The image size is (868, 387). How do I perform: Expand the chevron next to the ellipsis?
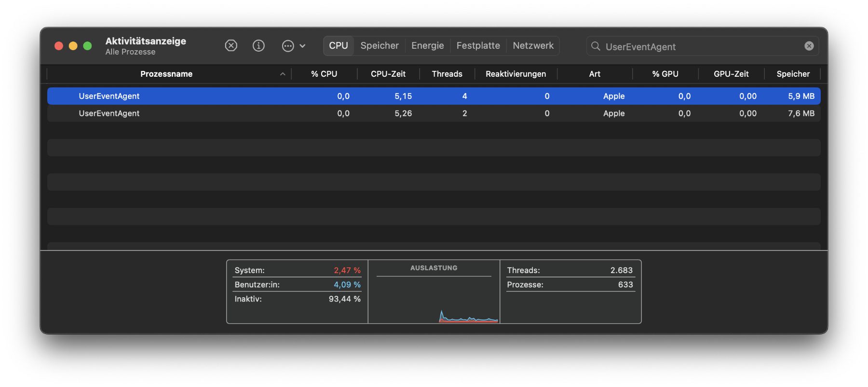click(302, 46)
